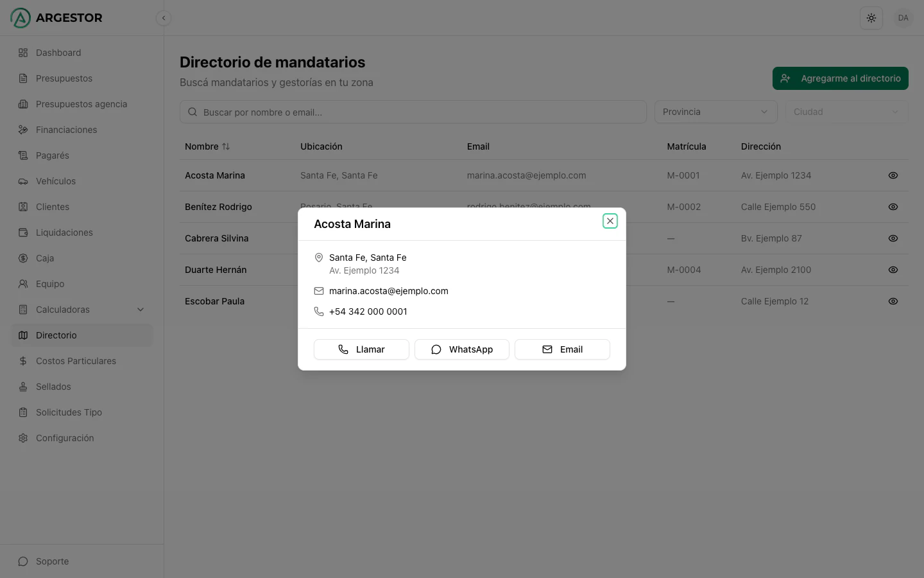The width and height of the screenshot is (924, 578).
Task: Open WhatsApp contact button
Action: 462,349
